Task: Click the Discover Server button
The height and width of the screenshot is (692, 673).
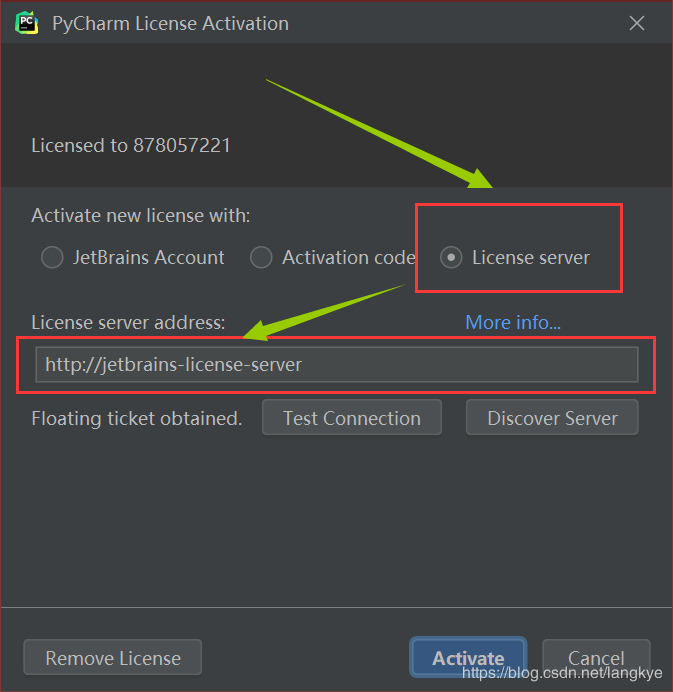Action: click(x=552, y=417)
